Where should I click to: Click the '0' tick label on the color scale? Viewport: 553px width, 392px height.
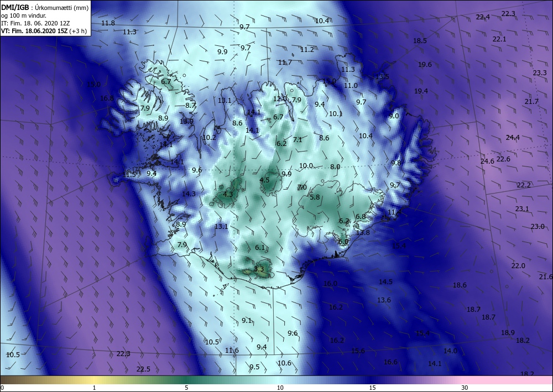2,388
